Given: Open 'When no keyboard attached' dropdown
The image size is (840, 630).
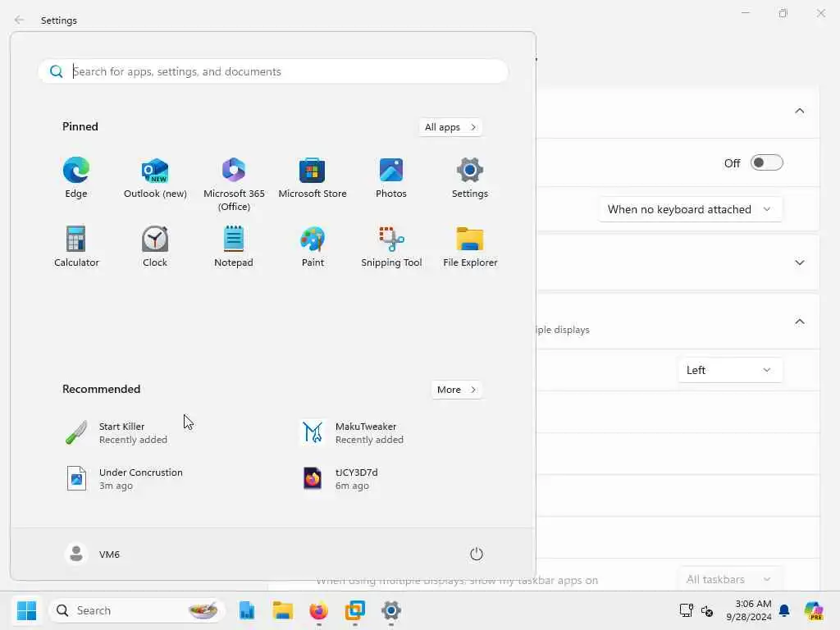Looking at the screenshot, I should click(x=690, y=209).
